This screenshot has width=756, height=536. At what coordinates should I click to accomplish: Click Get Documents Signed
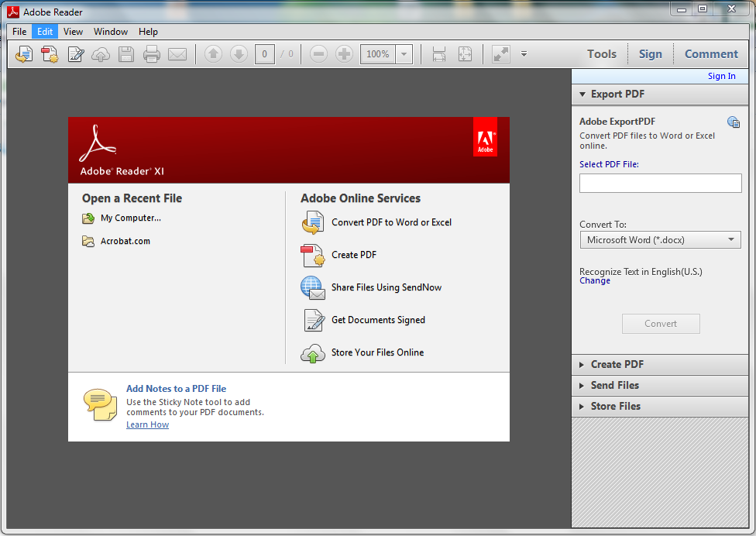point(378,320)
